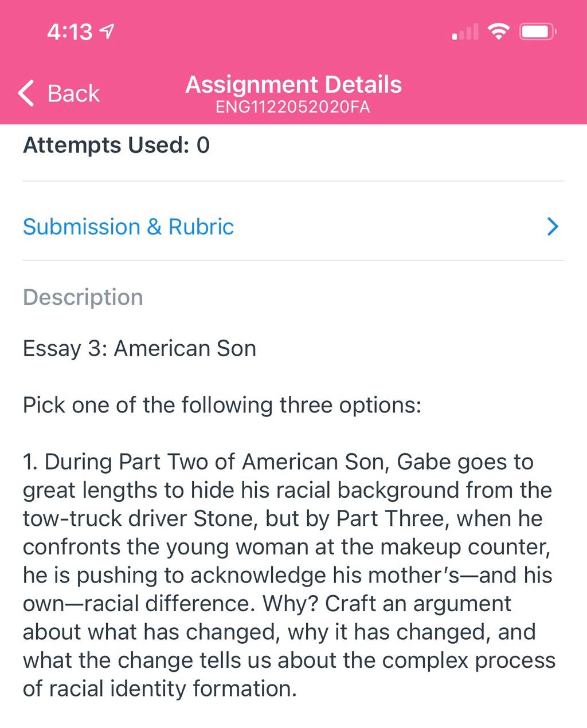Tap the Essay 3: American Son title

(x=139, y=348)
